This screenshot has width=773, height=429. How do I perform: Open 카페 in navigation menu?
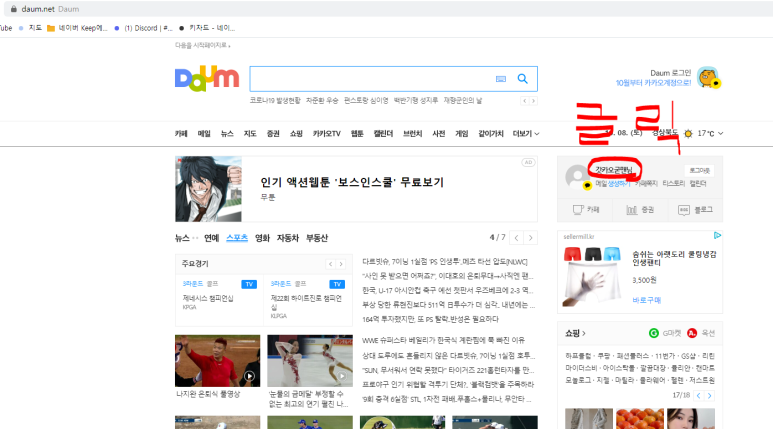pos(181,134)
